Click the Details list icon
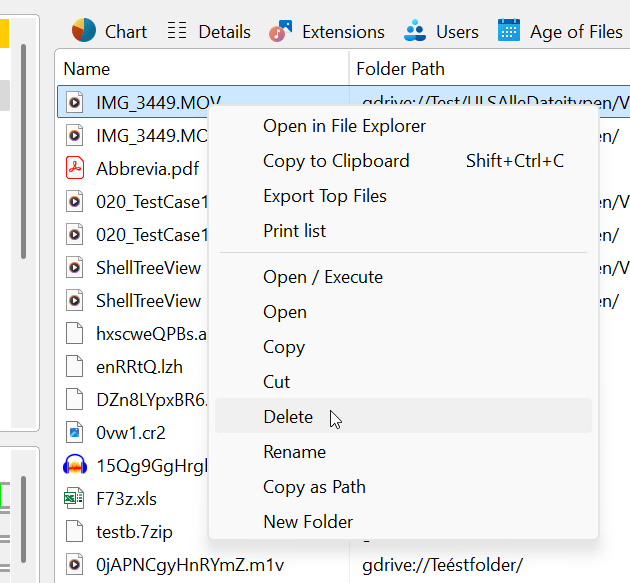The height and width of the screenshot is (583, 630). (177, 31)
